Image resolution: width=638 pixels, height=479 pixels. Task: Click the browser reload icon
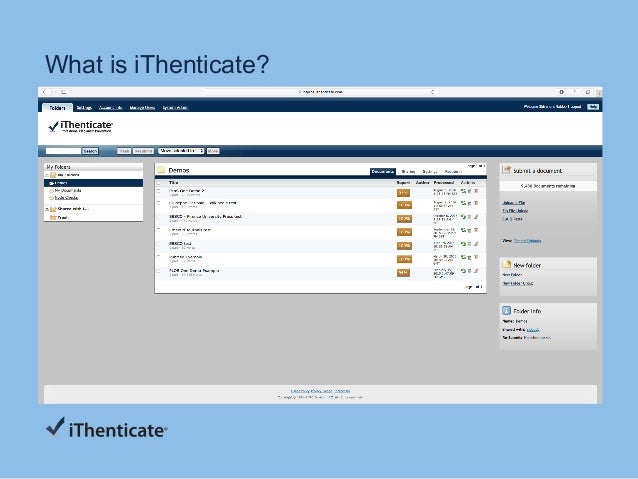432,92
